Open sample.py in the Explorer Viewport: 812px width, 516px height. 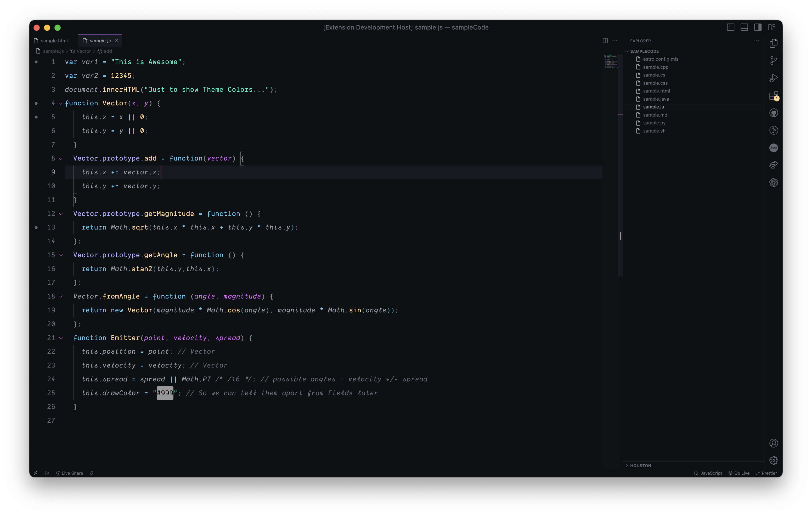tap(654, 123)
